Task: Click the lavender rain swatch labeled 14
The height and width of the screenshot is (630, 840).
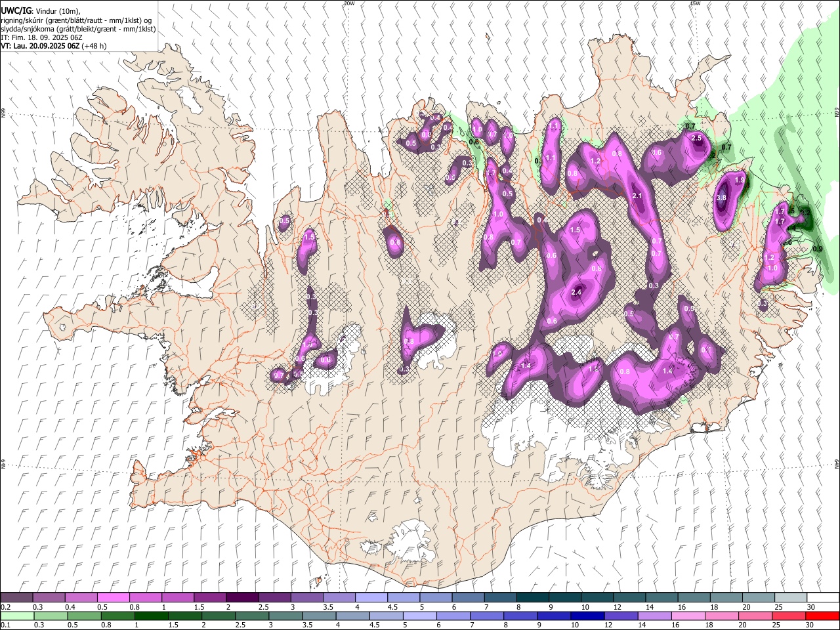Action: [x=654, y=616]
